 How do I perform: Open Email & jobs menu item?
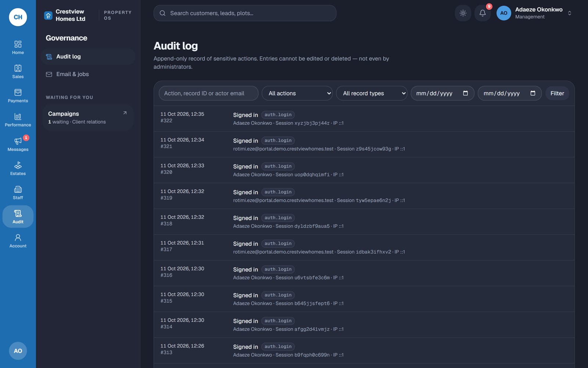point(88,74)
